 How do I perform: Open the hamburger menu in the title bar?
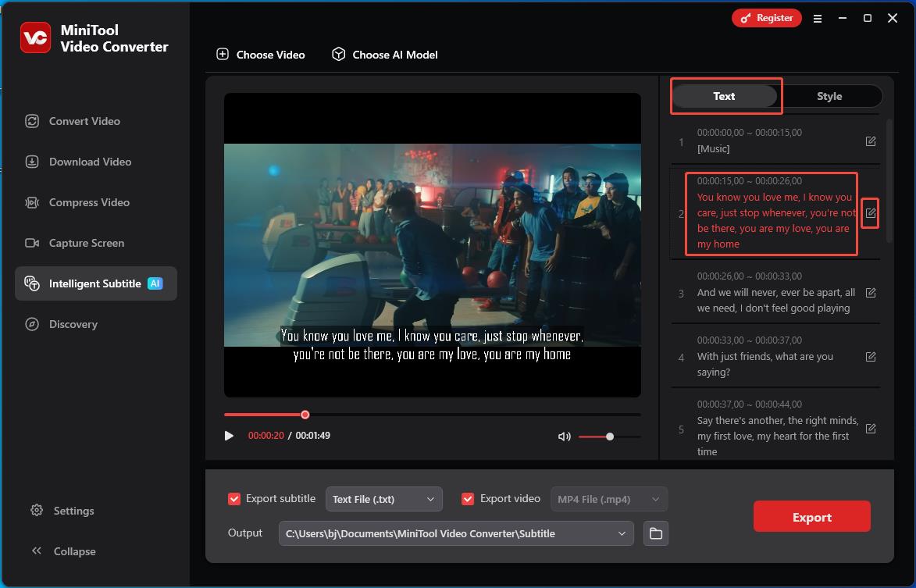(x=818, y=19)
